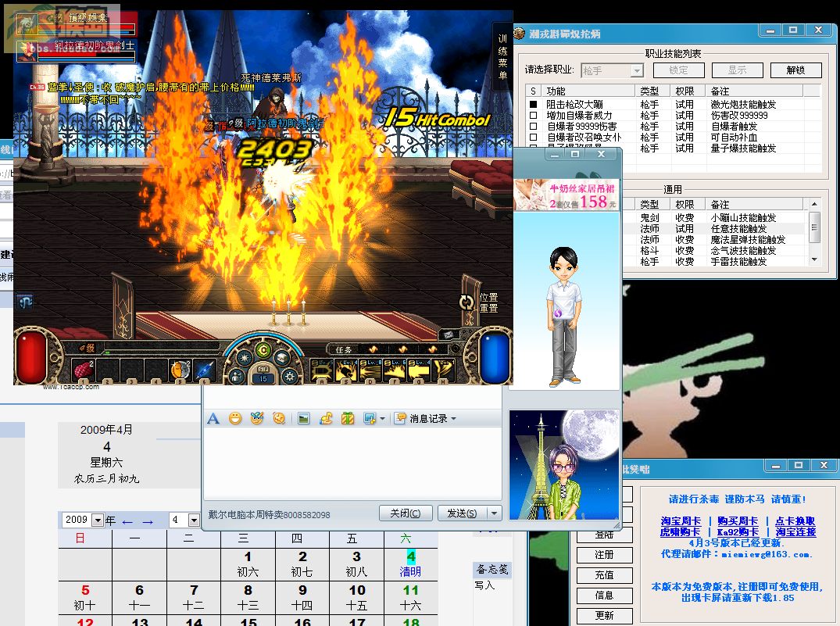Click the scroll down arrow in 通用 list
This screenshot has height=626, width=840.
(814, 260)
